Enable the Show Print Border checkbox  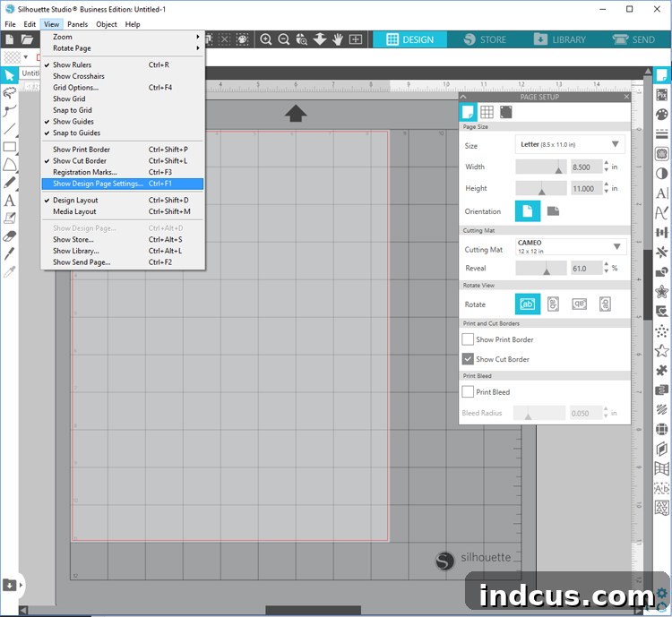tap(468, 339)
